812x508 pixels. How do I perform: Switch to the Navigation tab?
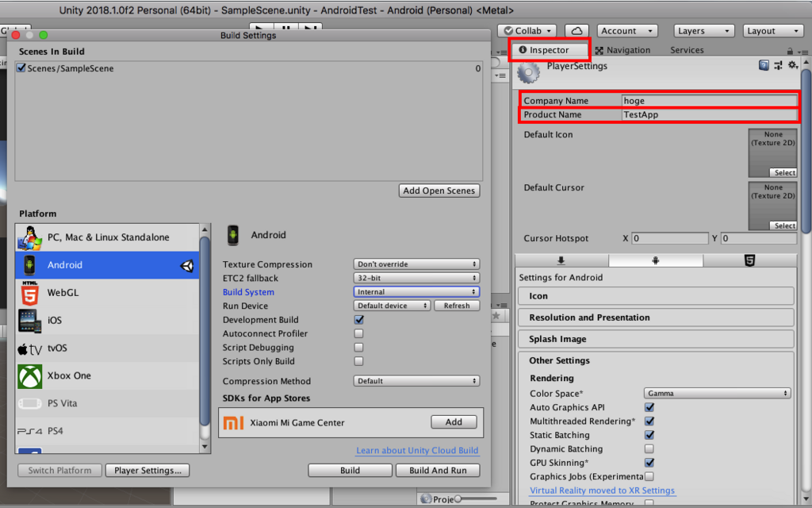point(623,50)
